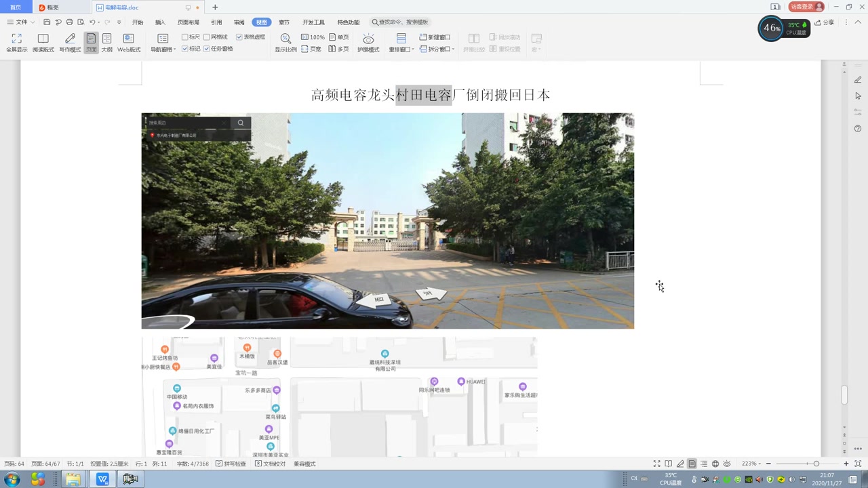This screenshot has width=868, height=488.
Task: Select the pen tool in right sidebar
Action: pos(858,80)
